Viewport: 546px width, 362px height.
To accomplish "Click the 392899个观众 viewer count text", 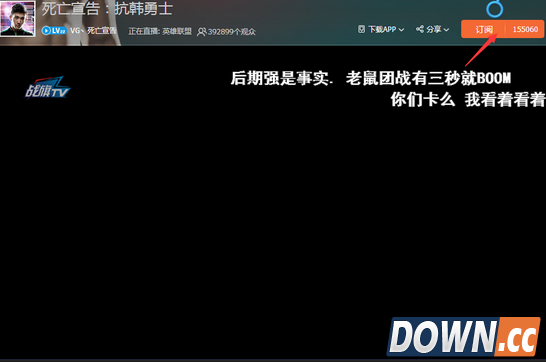I will coord(232,32).
